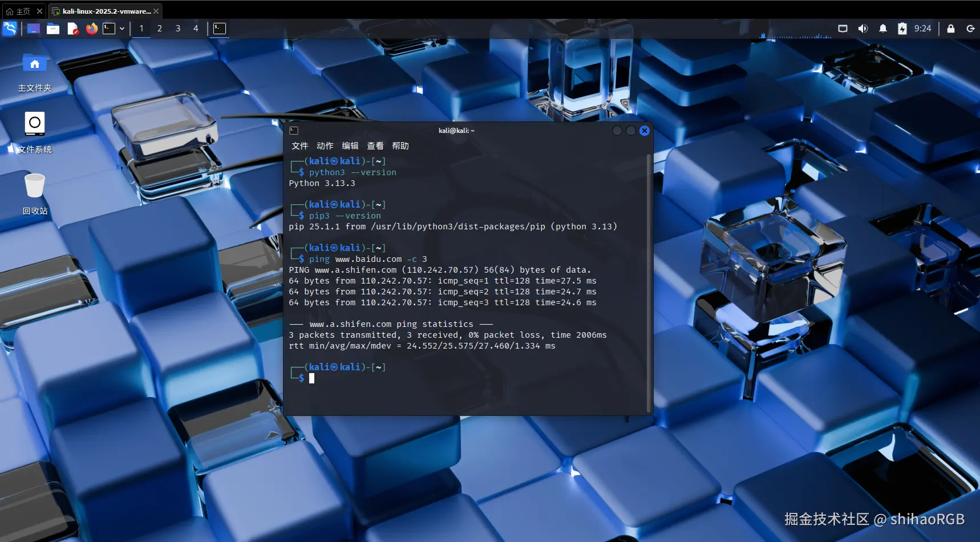Image resolution: width=980 pixels, height=542 pixels.
Task: Click the icmp_seq=1 ping reply line
Action: (443, 281)
